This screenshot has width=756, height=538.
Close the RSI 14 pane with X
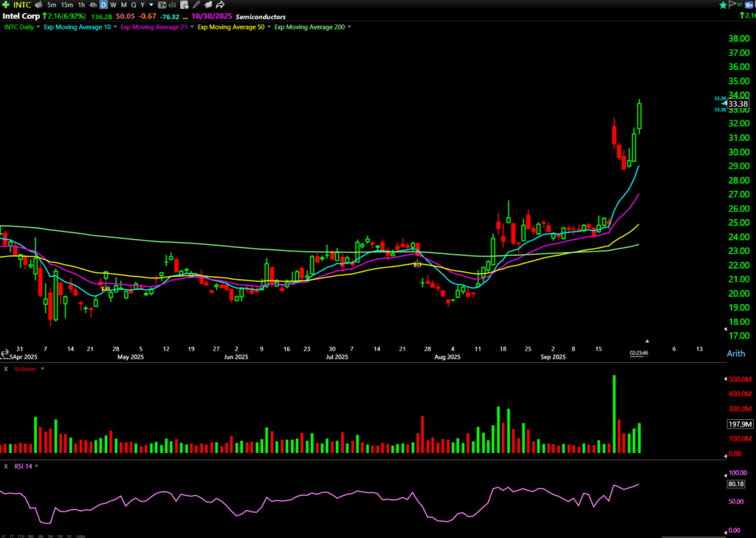point(6,466)
